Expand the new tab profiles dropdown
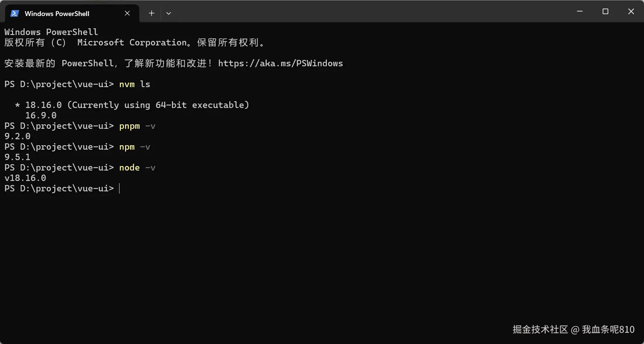 [169, 13]
